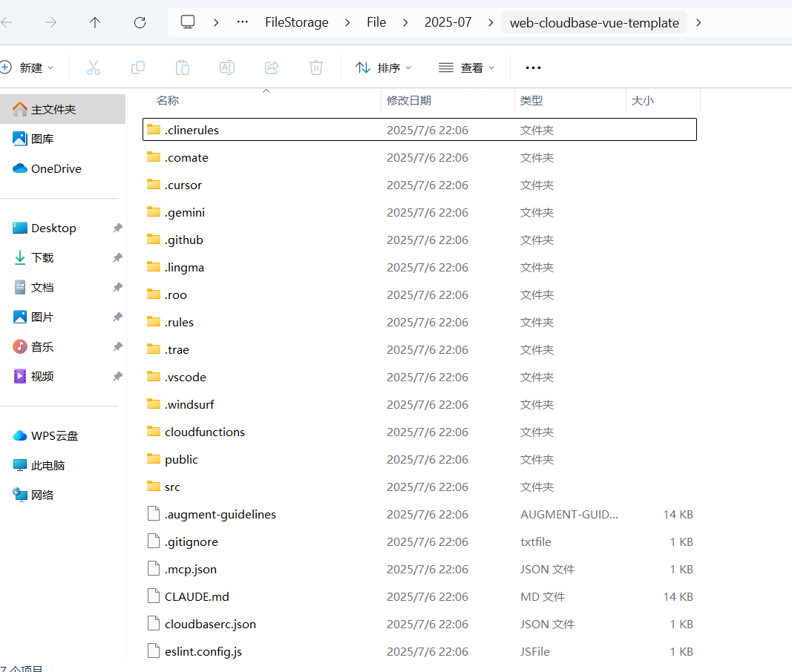Select the .lingma folder
This screenshot has width=792, height=672.
[419, 267]
